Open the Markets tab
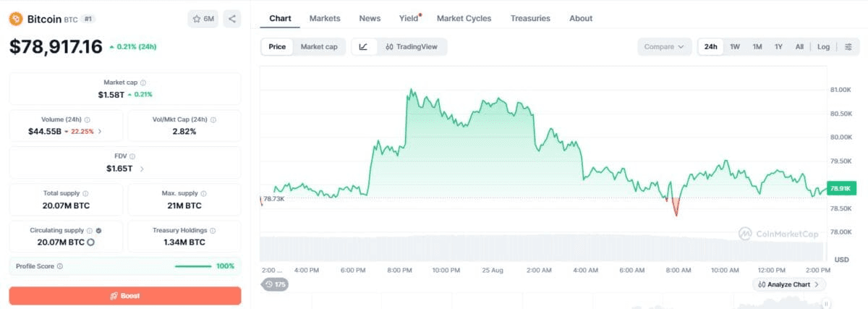Image resolution: width=868 pixels, height=309 pixels. 325,18
